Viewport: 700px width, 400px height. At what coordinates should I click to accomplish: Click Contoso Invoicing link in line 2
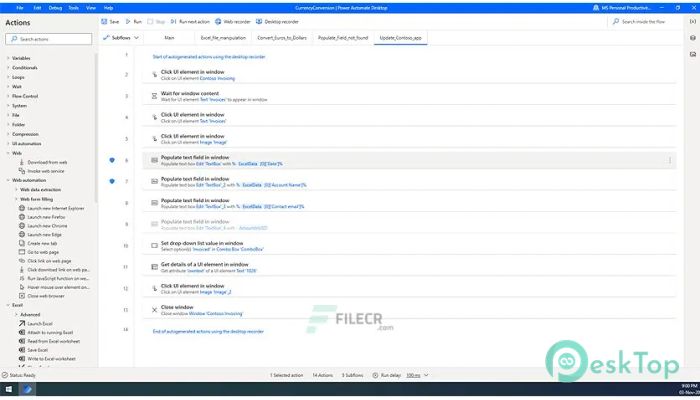(217, 79)
